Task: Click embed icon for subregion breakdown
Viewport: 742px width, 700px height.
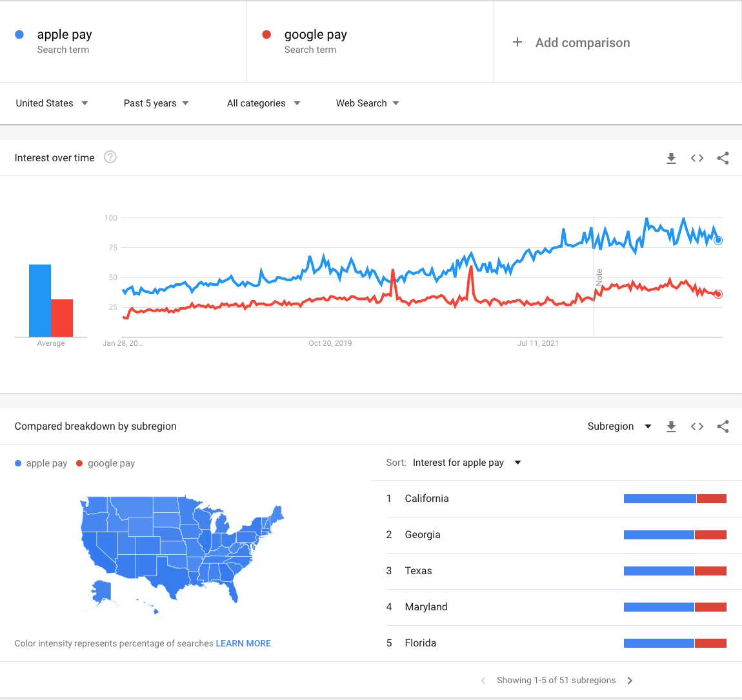Action: click(x=697, y=426)
